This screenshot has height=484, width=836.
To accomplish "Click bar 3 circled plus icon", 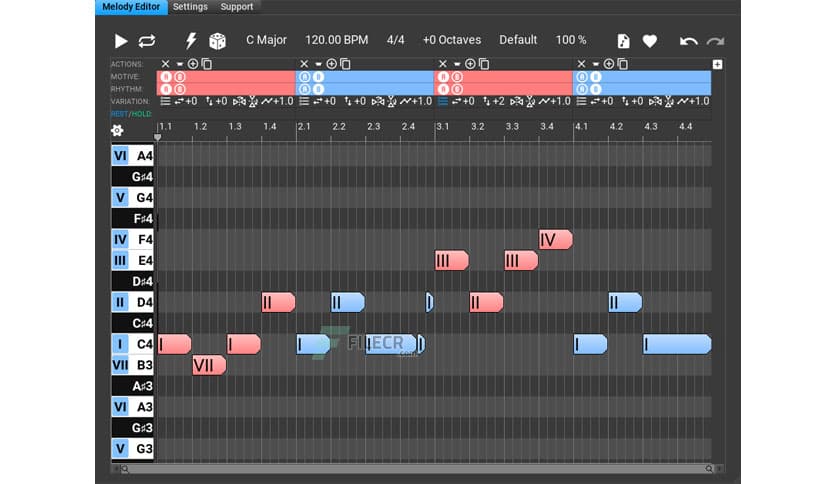I will [x=470, y=64].
